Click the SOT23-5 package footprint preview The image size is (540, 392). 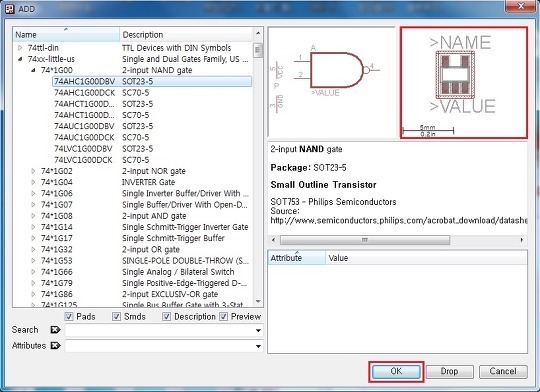pos(464,83)
